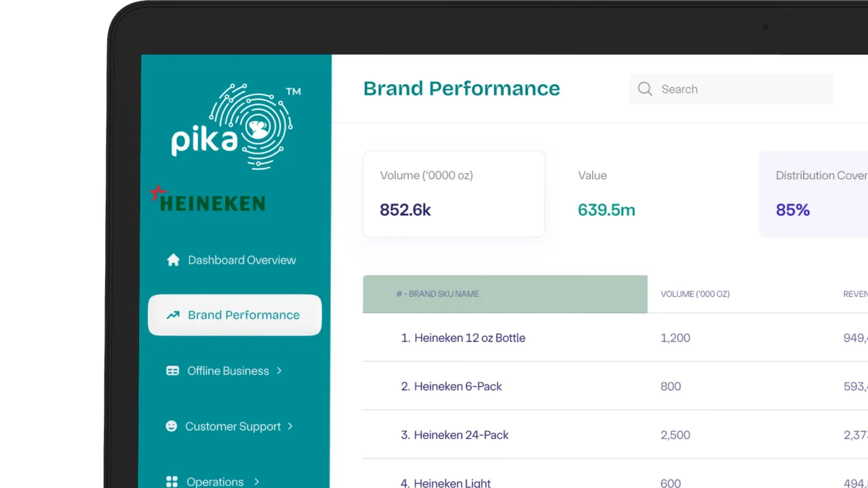Click the 639.5m value figure
Screen dimensions: 868x488
(x=606, y=210)
